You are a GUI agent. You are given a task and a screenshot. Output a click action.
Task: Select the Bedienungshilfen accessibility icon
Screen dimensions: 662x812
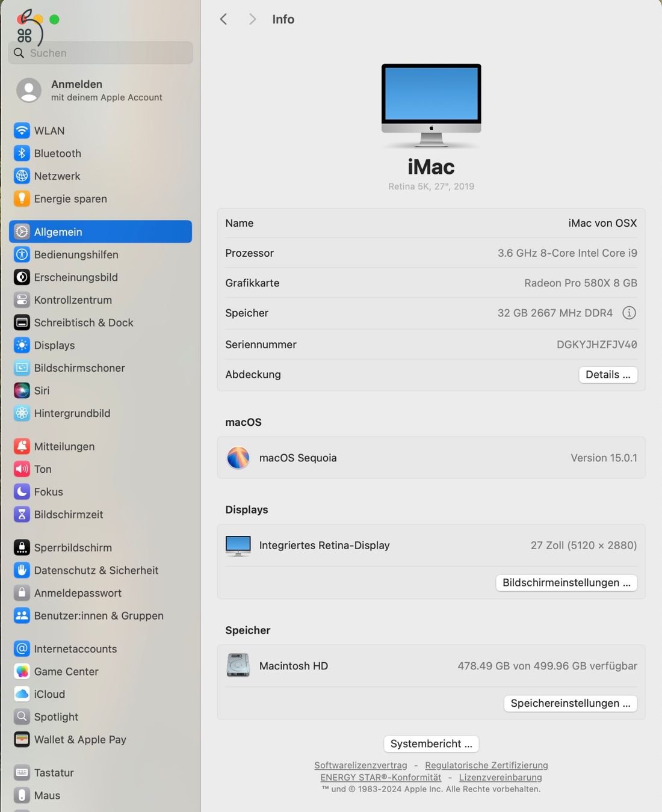pyautogui.click(x=22, y=254)
